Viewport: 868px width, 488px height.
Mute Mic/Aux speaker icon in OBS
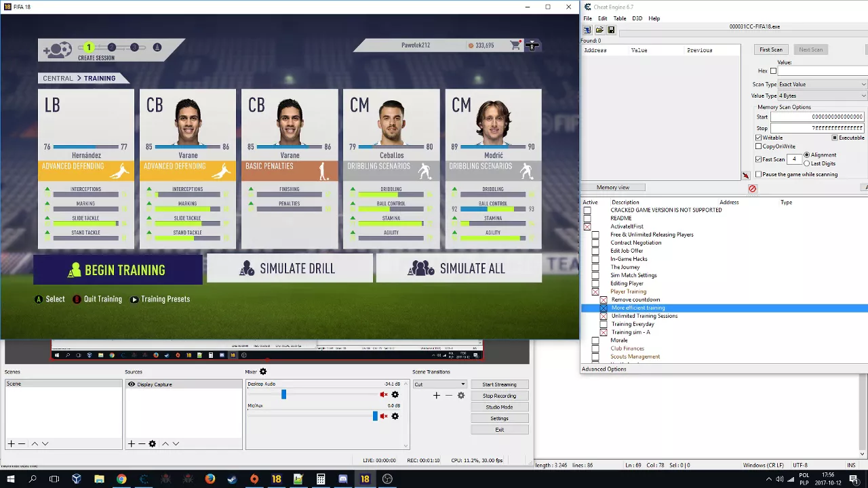pos(384,416)
